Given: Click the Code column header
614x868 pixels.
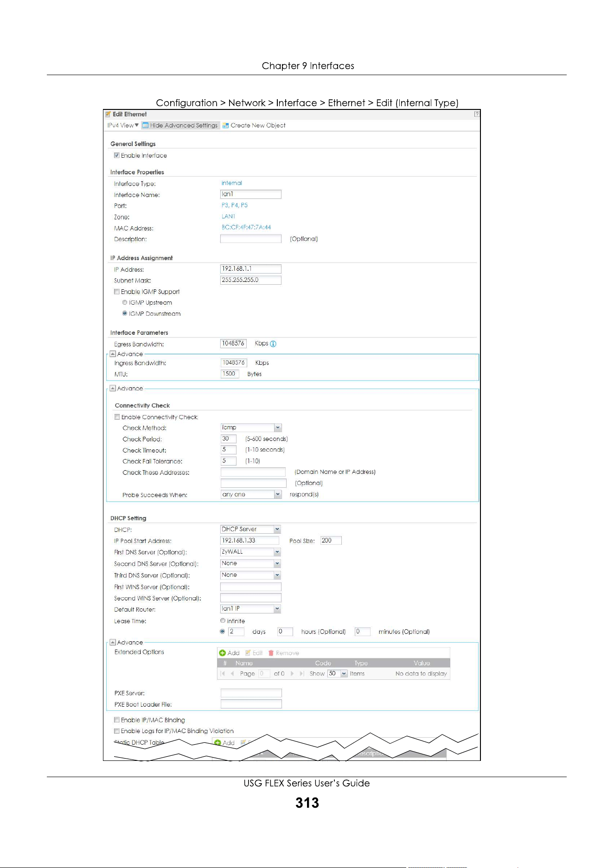Looking at the screenshot, I should pyautogui.click(x=323, y=663).
